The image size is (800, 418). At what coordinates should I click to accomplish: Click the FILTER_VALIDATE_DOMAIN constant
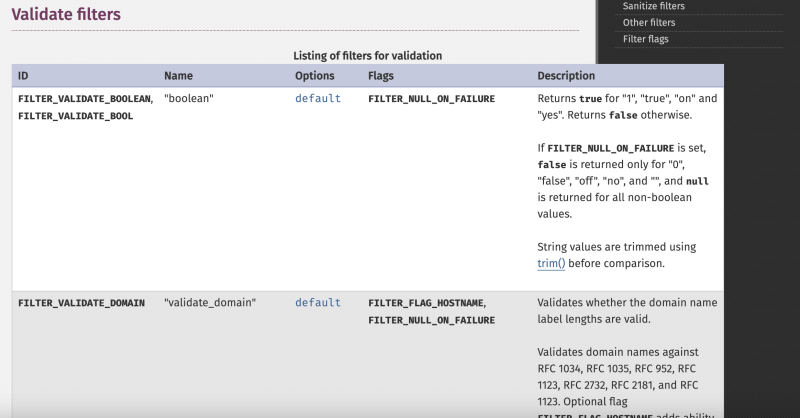coord(82,303)
